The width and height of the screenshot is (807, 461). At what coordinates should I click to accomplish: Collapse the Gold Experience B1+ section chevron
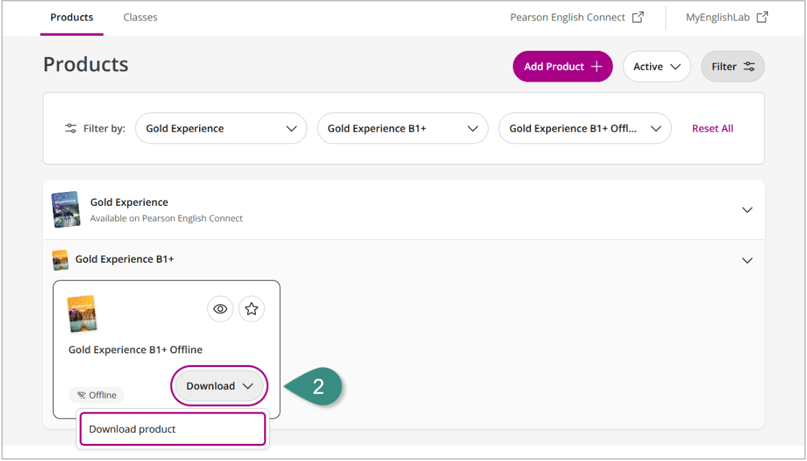pos(747,260)
